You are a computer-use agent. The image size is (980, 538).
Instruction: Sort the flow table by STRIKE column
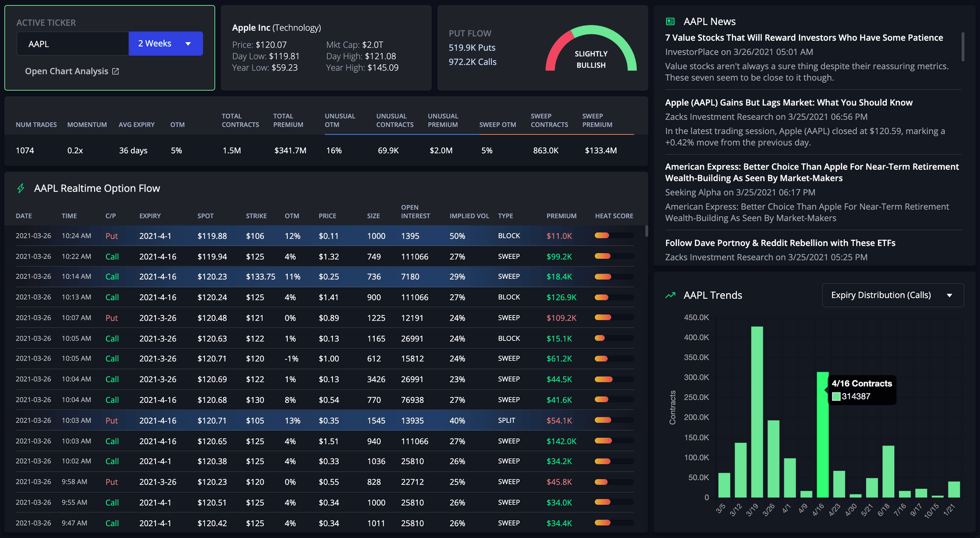[x=256, y=216]
